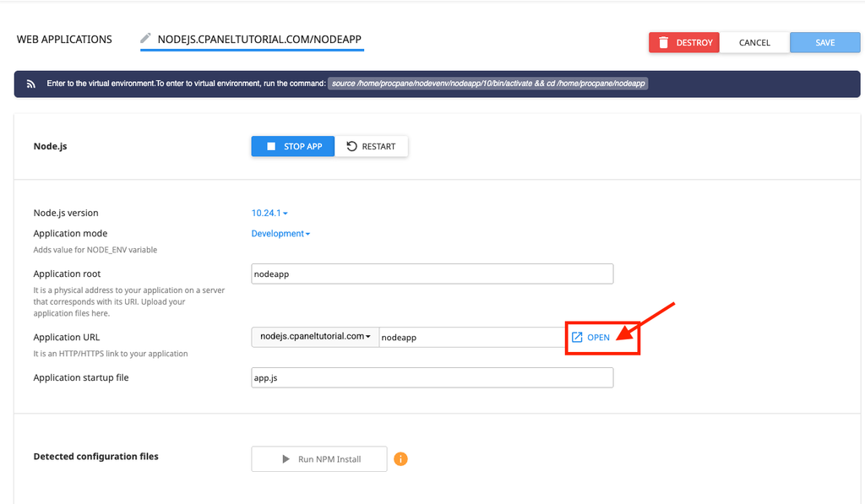865x504 pixels.
Task: Click the stop square icon on STOP APP
Action: 271,146
